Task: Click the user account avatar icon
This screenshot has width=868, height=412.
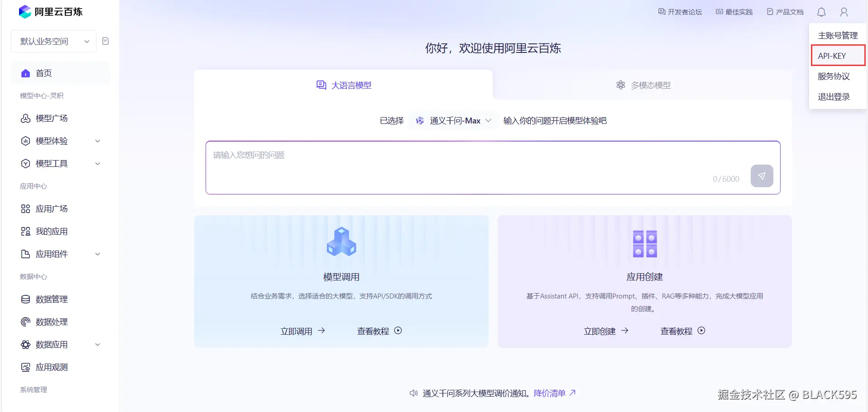Action: (x=844, y=12)
